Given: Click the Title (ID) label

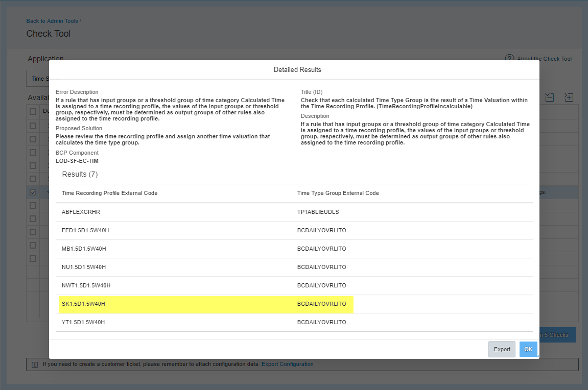Looking at the screenshot, I should click(x=312, y=92).
